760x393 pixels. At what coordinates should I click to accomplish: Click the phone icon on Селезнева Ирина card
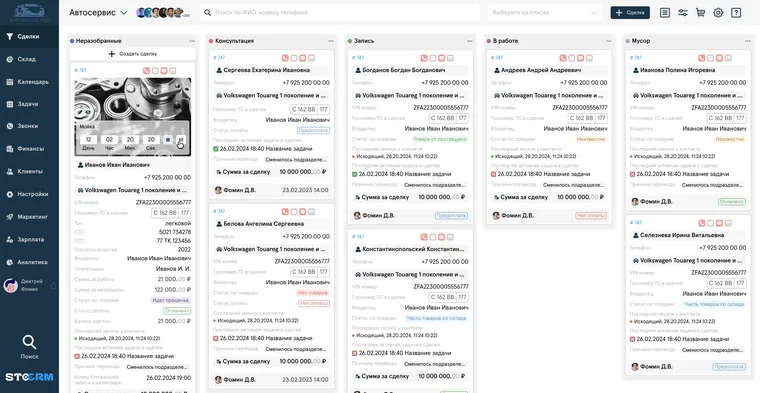coord(702,223)
